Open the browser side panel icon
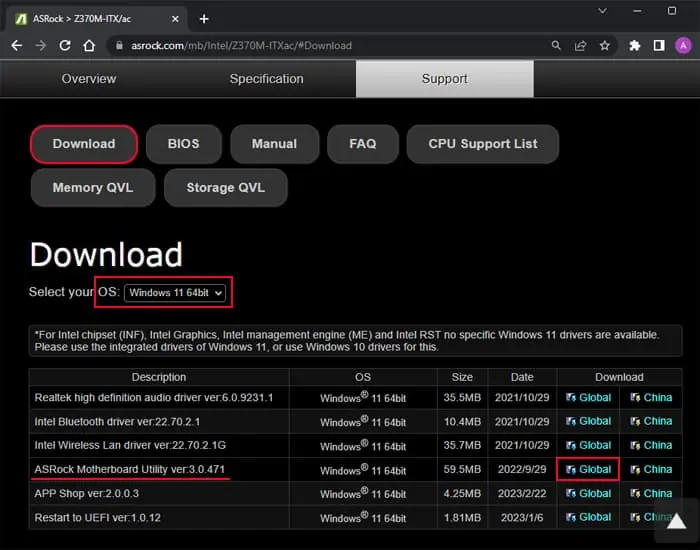Viewport: 700px width, 550px height. (659, 45)
